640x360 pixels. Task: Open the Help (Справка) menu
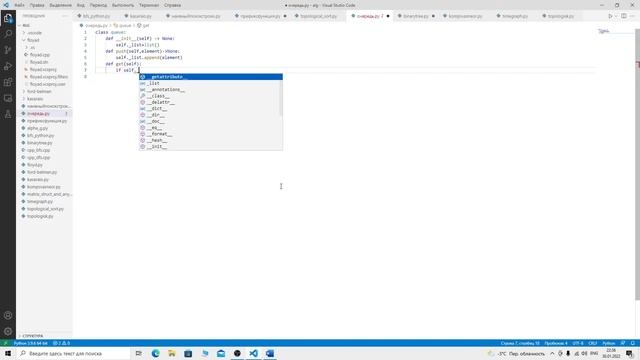[172, 5]
